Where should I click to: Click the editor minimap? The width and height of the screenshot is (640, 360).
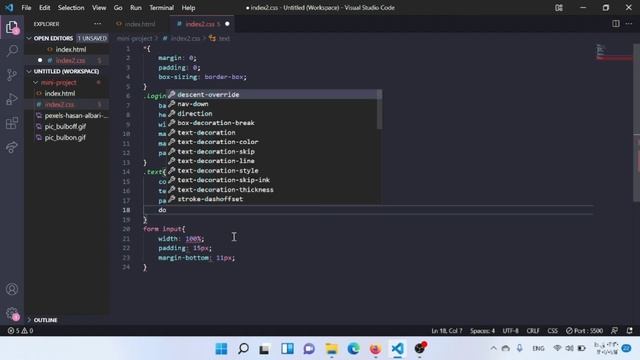point(613,52)
